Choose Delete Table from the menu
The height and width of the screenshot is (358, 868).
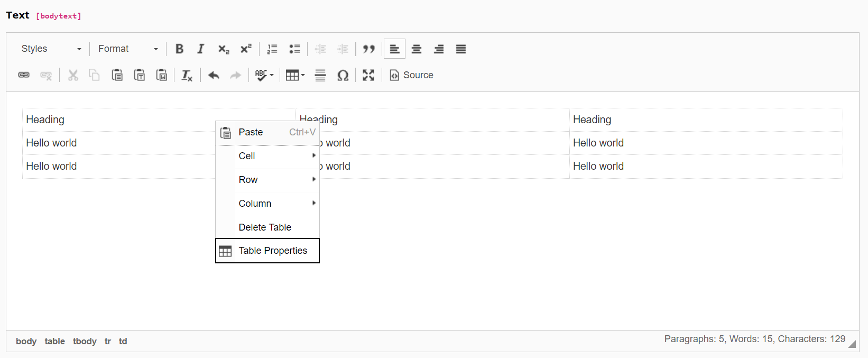click(267, 227)
